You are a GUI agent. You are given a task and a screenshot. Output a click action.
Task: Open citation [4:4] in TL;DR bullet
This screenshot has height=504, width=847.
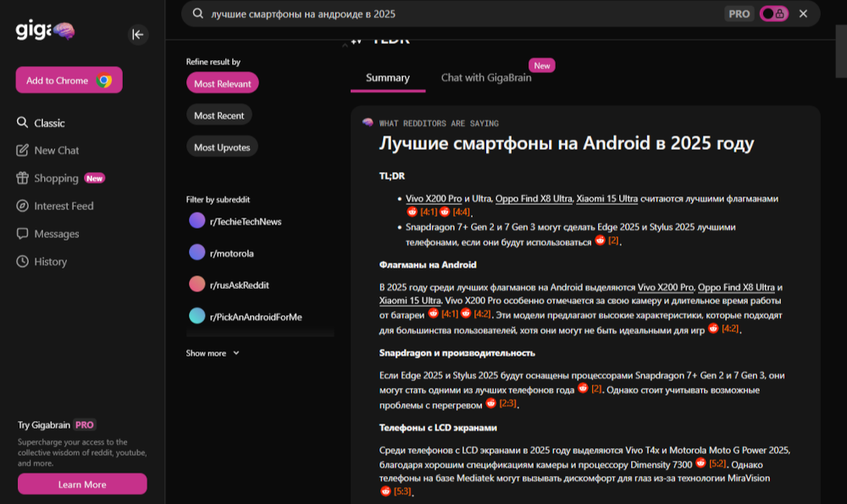coord(462,212)
